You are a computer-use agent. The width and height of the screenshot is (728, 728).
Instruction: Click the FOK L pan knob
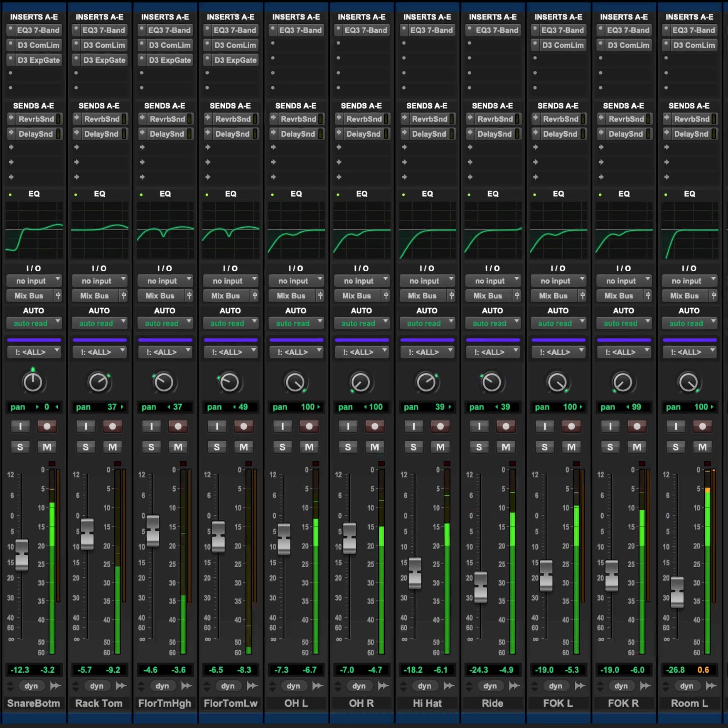(x=557, y=382)
